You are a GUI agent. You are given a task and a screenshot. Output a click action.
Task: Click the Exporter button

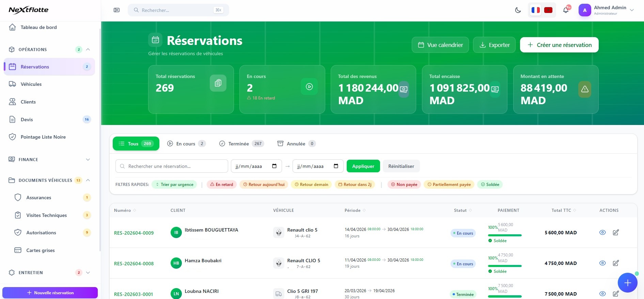[x=494, y=45]
